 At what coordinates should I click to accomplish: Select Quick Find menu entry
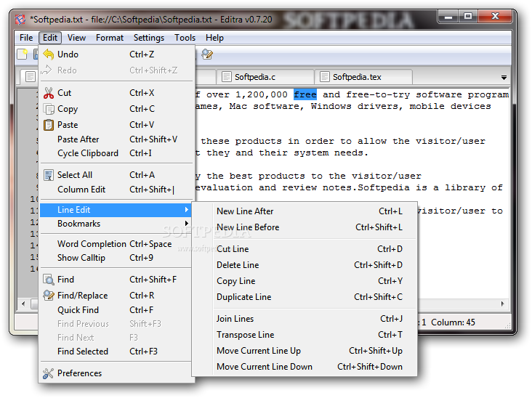[116, 310]
